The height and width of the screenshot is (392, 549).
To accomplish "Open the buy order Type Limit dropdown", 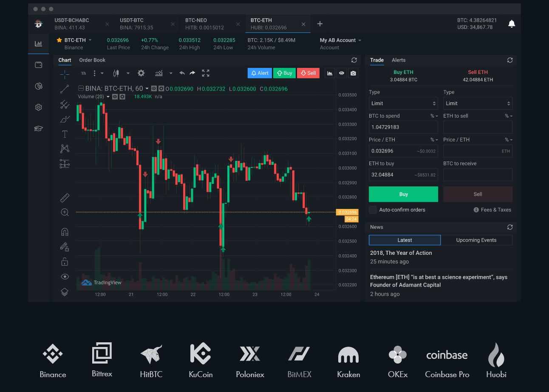I will [x=403, y=103].
